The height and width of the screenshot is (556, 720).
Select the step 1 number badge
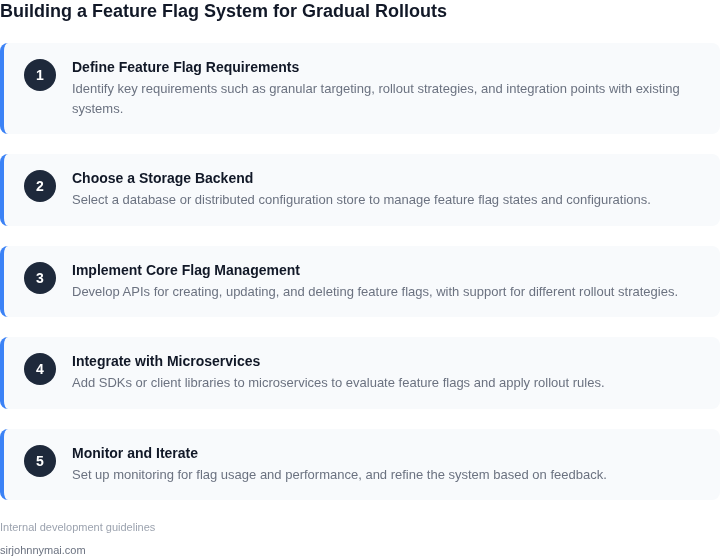40,75
